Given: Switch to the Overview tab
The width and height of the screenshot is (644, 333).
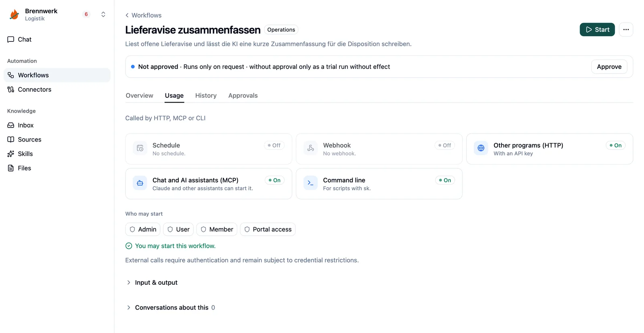Looking at the screenshot, I should [x=139, y=96].
